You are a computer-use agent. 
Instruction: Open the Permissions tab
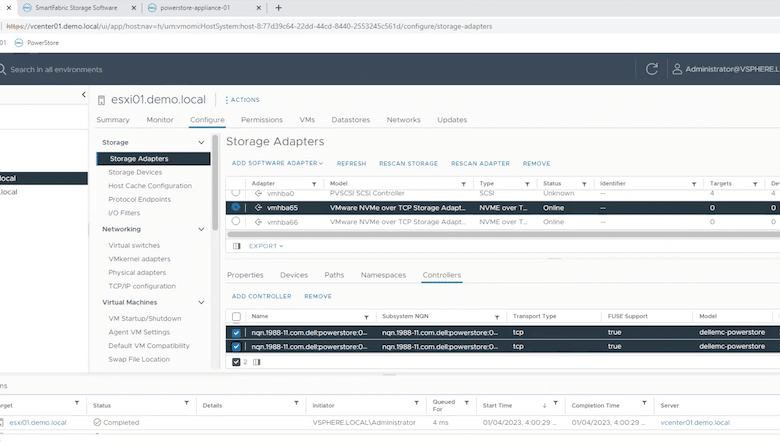pos(262,120)
